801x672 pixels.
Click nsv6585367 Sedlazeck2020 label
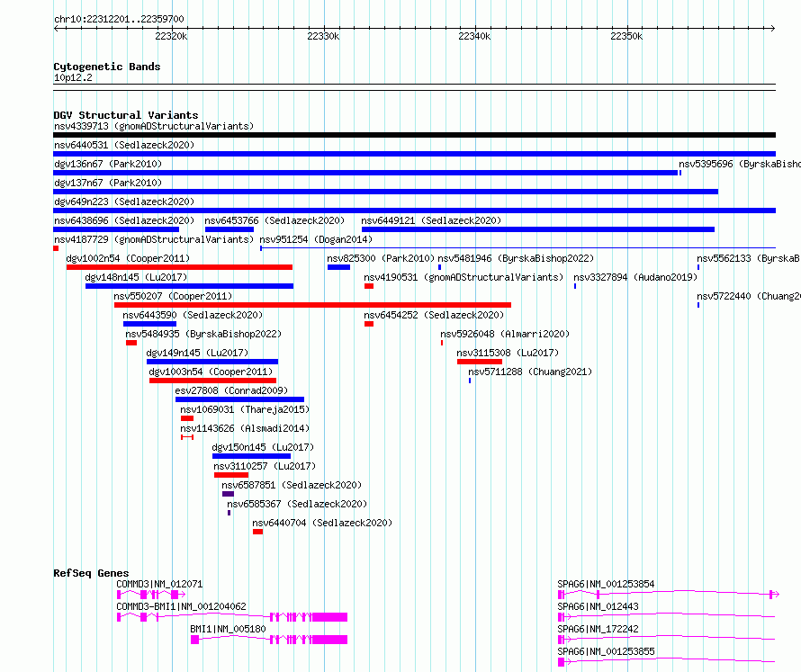point(297,504)
